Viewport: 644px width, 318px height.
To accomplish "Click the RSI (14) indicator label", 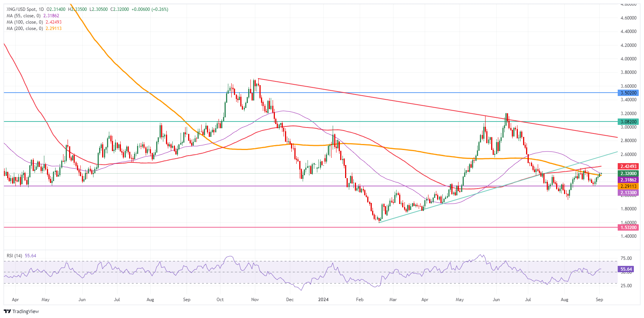I will click(x=15, y=256).
